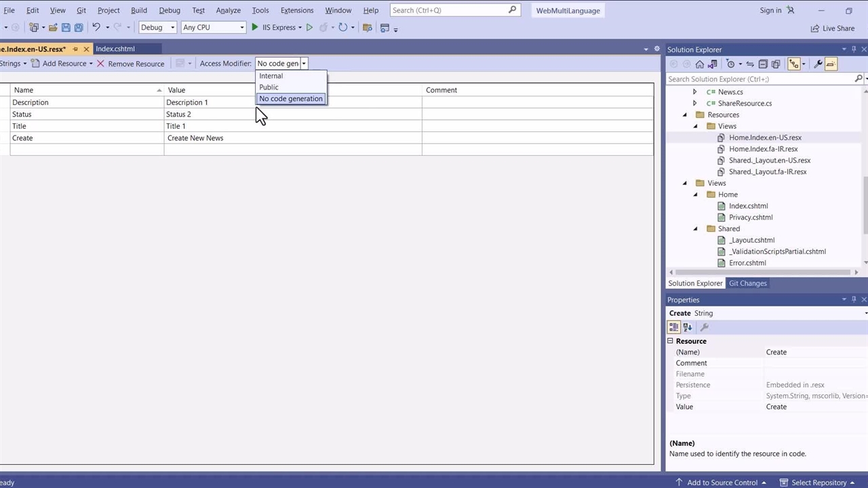The width and height of the screenshot is (868, 488).
Task: Click the Save All toolbar icon
Action: point(79,28)
